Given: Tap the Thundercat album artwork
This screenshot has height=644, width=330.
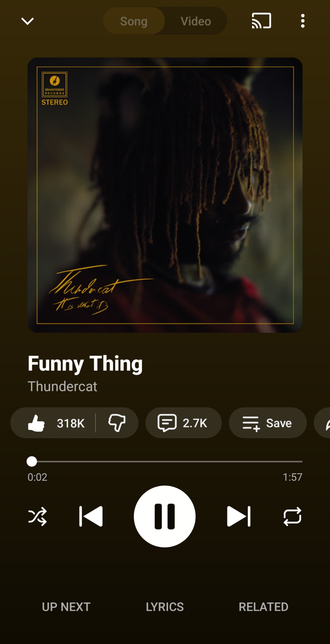Looking at the screenshot, I should 165,195.
